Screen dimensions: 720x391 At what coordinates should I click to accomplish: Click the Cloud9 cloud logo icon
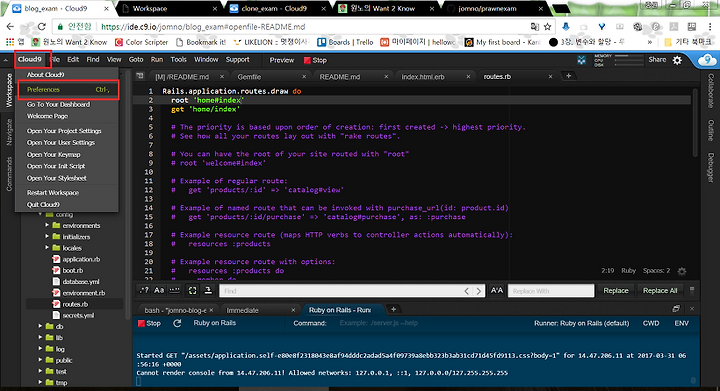tap(707, 60)
